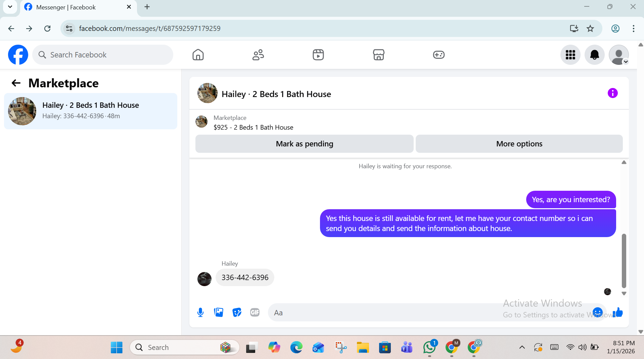
Task: Open conversation information icon
Action: (612, 93)
